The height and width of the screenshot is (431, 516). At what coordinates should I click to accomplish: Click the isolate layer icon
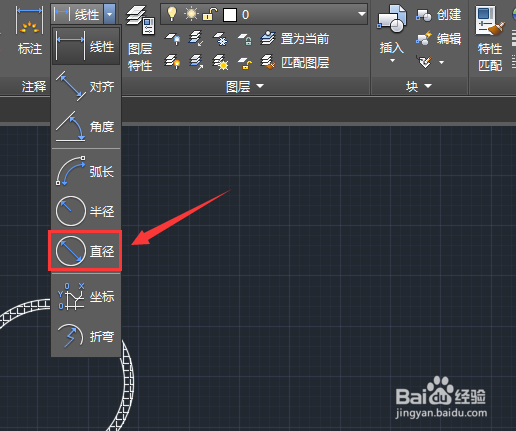[x=196, y=38]
